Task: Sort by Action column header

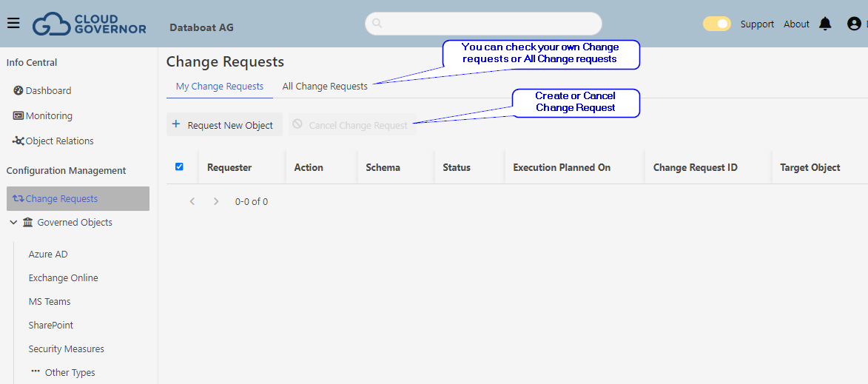Action: [x=309, y=167]
